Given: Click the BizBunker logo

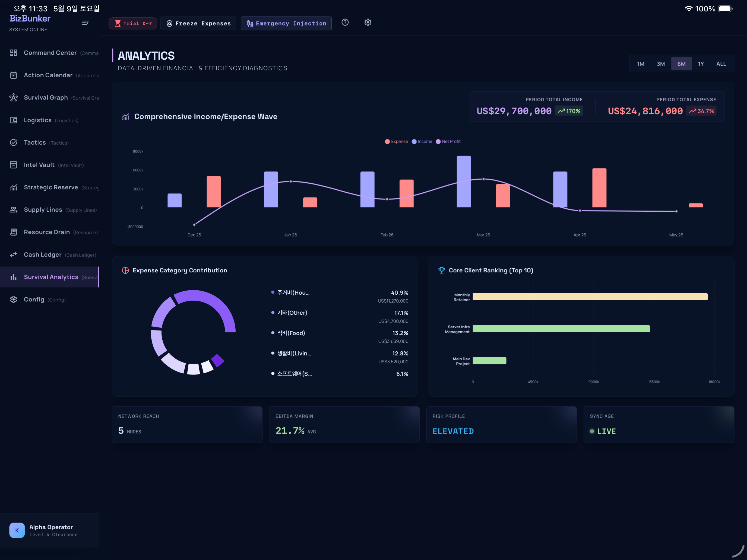Looking at the screenshot, I should click(30, 18).
